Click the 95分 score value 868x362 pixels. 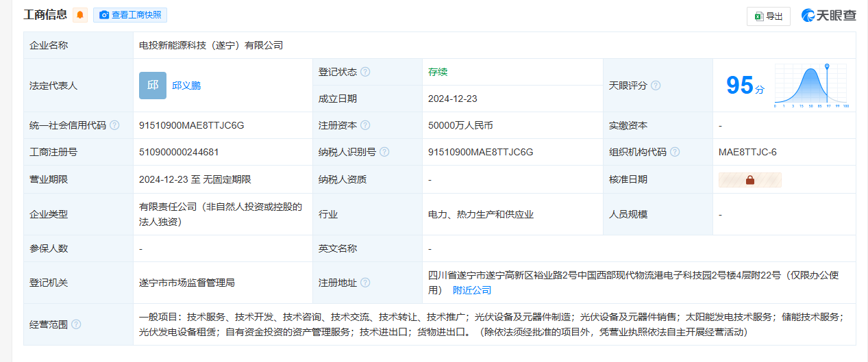click(x=745, y=86)
